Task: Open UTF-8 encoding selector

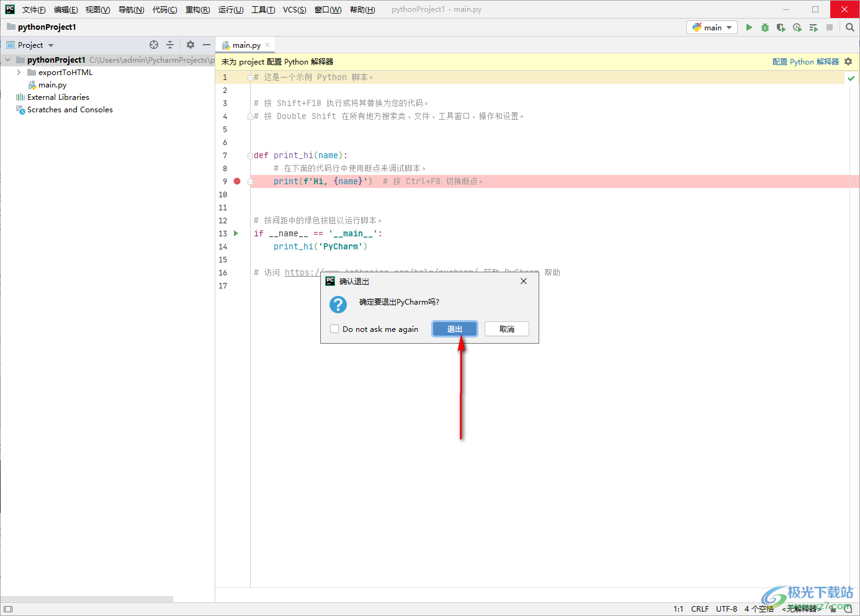Action: [x=727, y=609]
